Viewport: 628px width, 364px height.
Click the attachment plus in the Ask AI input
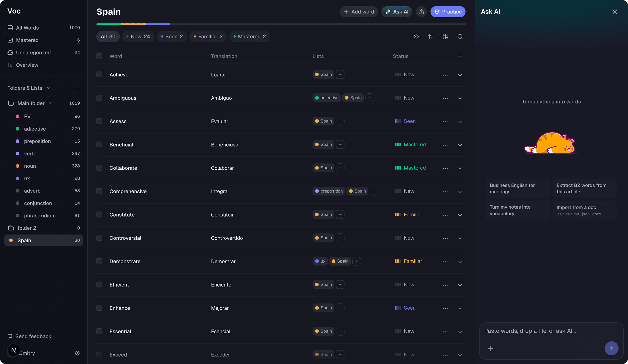(490, 348)
